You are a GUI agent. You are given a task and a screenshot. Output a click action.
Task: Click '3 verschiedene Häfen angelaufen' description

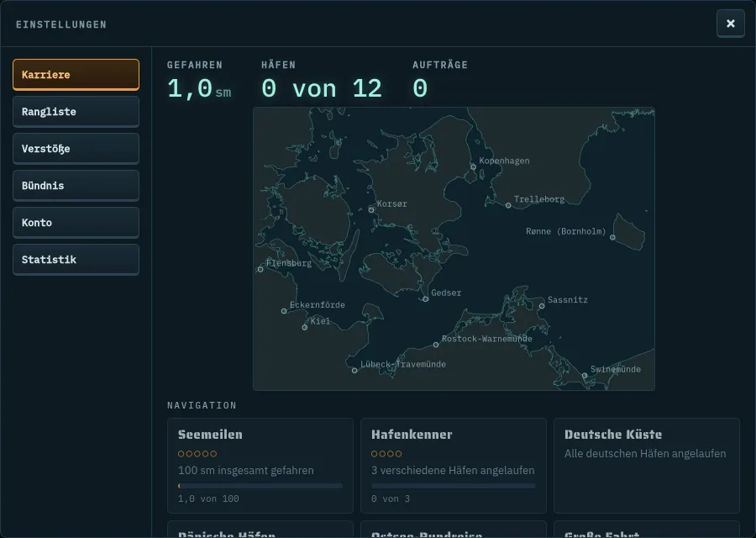coord(453,471)
